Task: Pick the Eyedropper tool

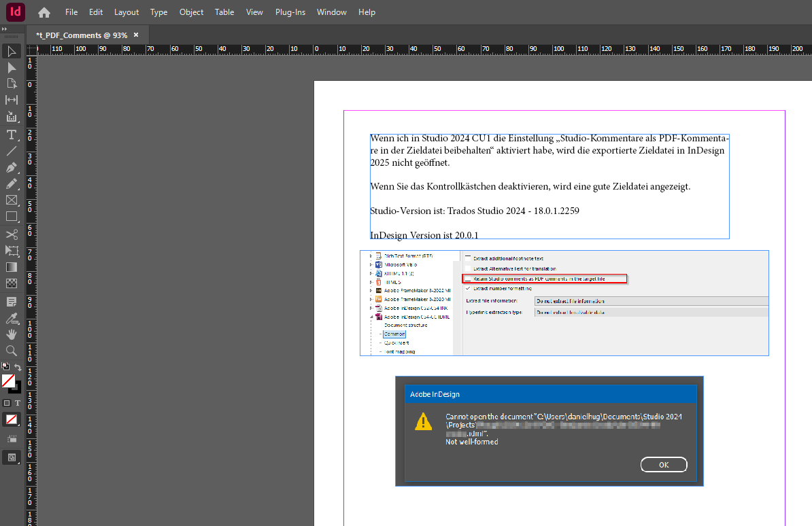Action: point(12,318)
